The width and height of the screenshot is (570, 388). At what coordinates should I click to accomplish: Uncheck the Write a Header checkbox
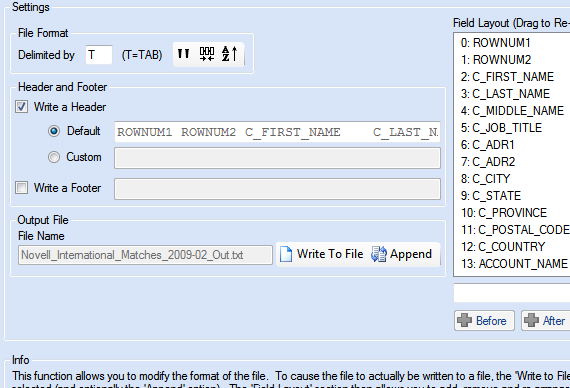21,107
